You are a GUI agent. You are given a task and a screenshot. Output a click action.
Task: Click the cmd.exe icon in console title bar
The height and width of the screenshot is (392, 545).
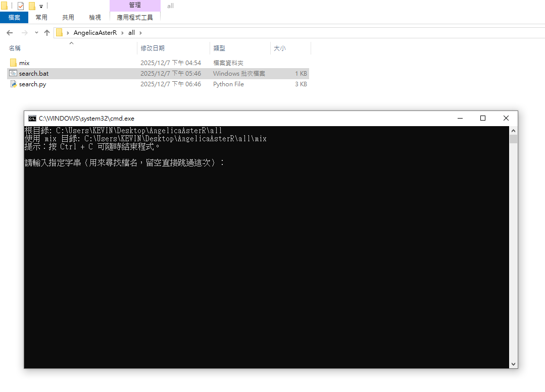tap(32, 119)
